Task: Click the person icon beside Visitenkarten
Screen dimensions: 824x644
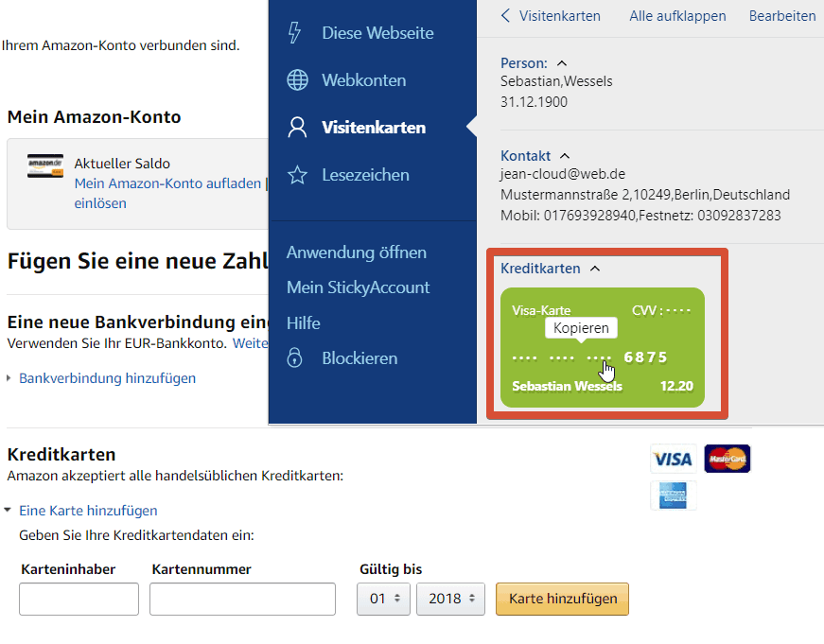Action: coord(297,127)
